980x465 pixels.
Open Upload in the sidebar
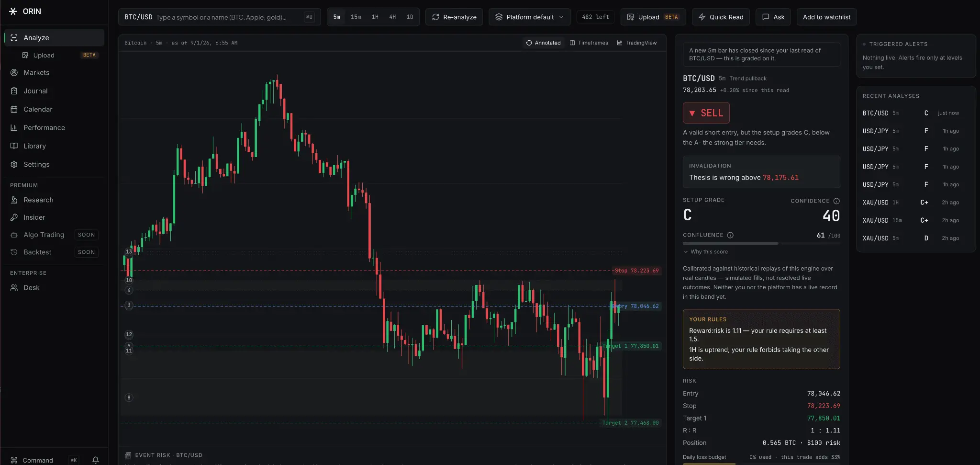[60, 56]
